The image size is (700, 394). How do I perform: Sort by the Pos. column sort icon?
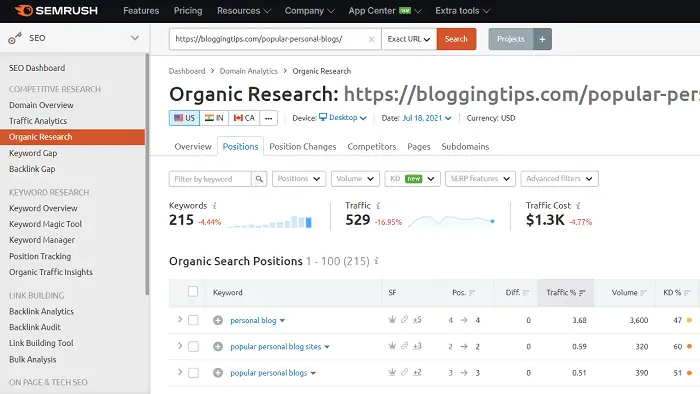point(472,293)
